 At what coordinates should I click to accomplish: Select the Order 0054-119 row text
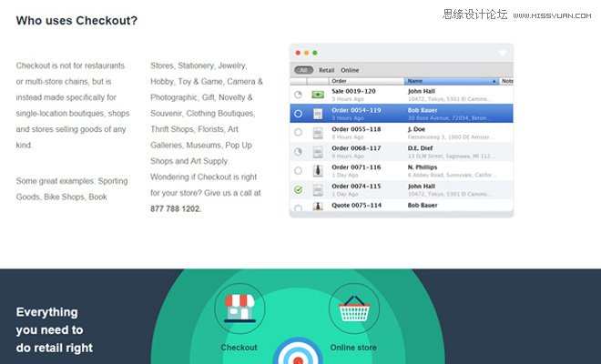356,110
